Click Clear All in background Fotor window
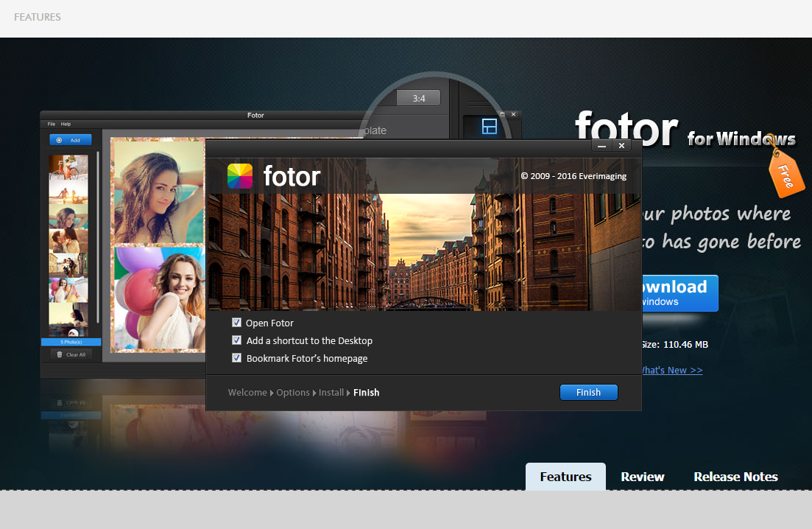The image size is (812, 529). [71, 354]
